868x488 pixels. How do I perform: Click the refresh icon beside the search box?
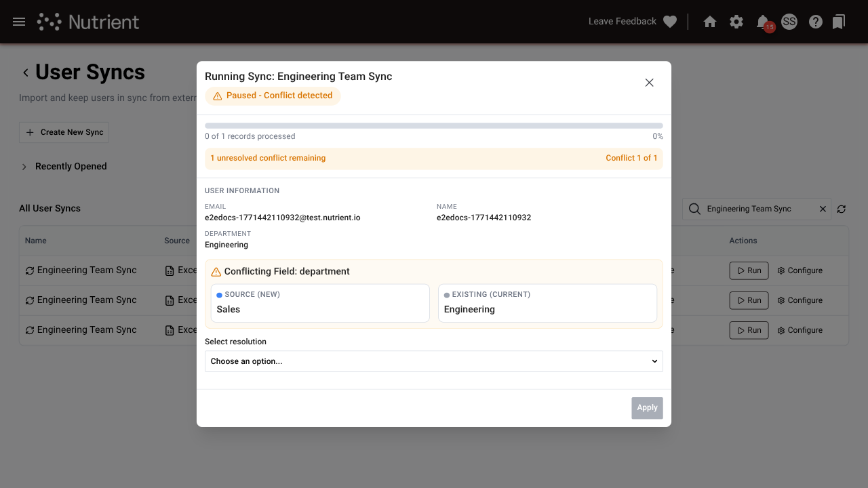[842, 209]
